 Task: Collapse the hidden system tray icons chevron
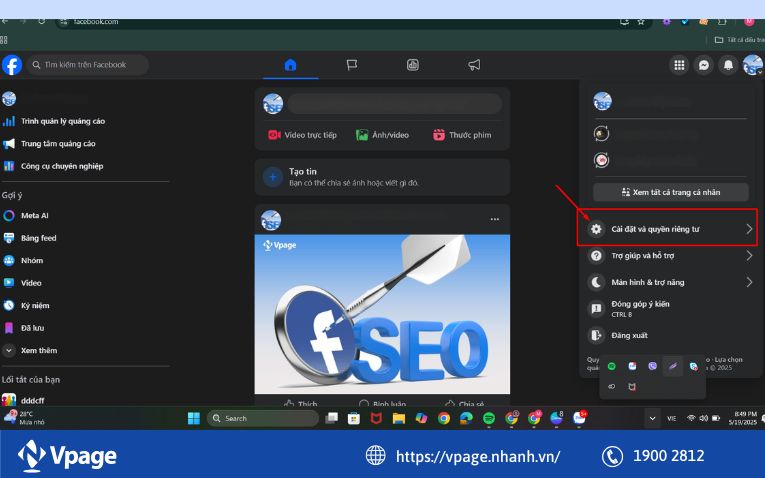point(652,418)
